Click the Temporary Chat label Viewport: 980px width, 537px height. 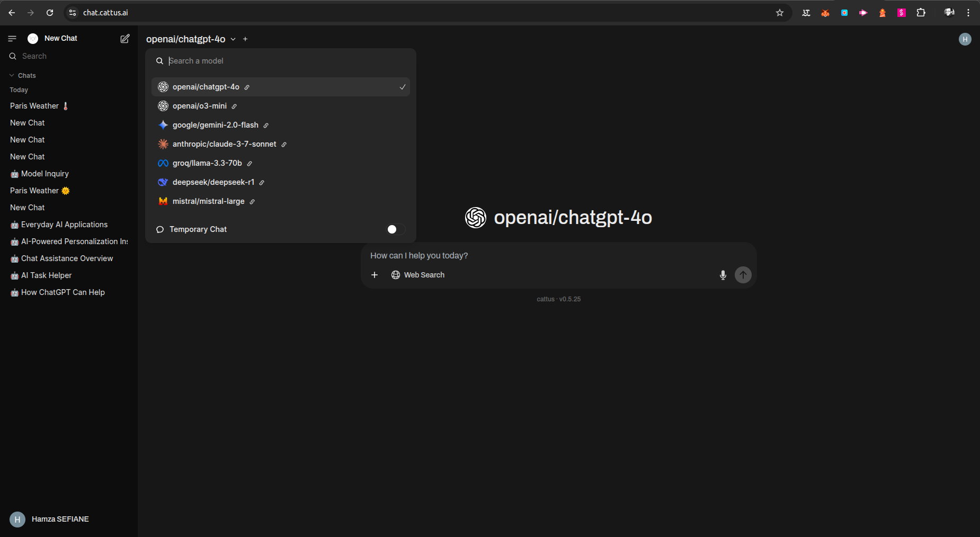(x=198, y=229)
